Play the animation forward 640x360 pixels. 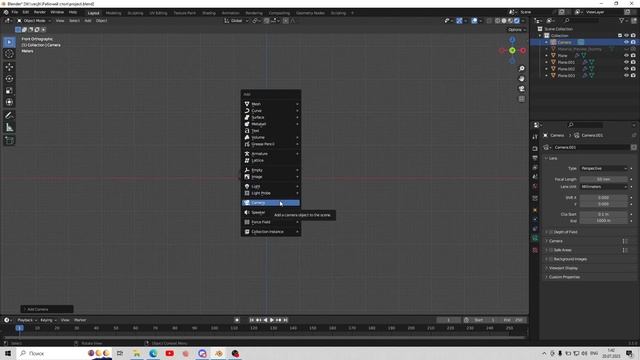tap(272, 320)
